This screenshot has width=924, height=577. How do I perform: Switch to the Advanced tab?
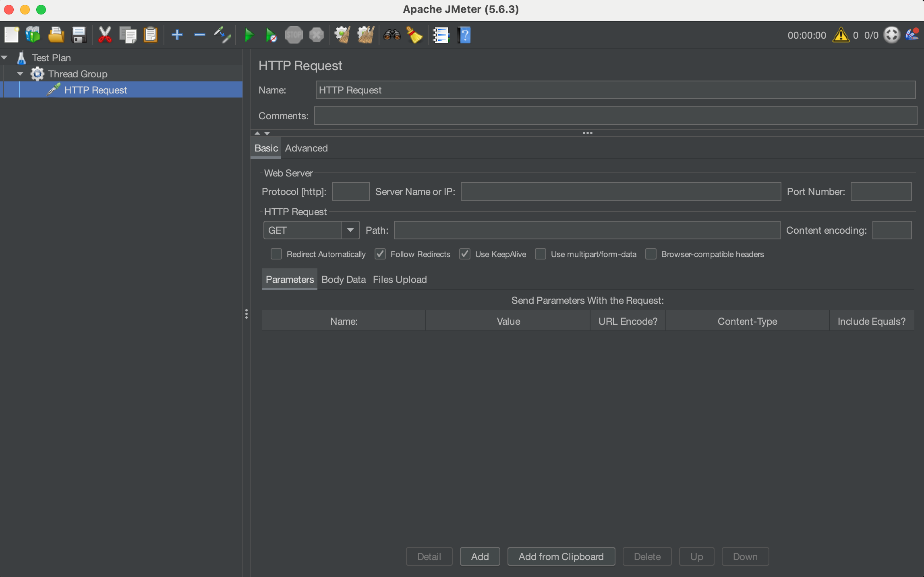306,148
